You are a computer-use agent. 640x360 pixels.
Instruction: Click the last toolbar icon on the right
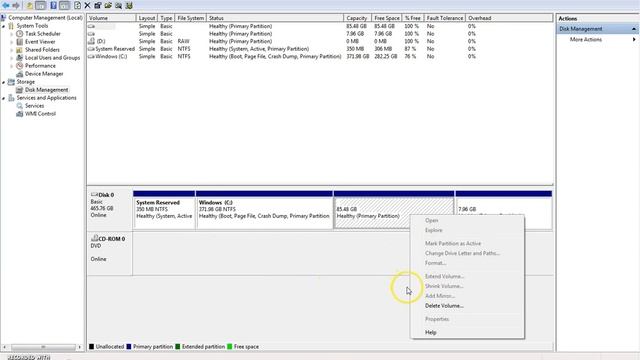[x=129, y=5]
